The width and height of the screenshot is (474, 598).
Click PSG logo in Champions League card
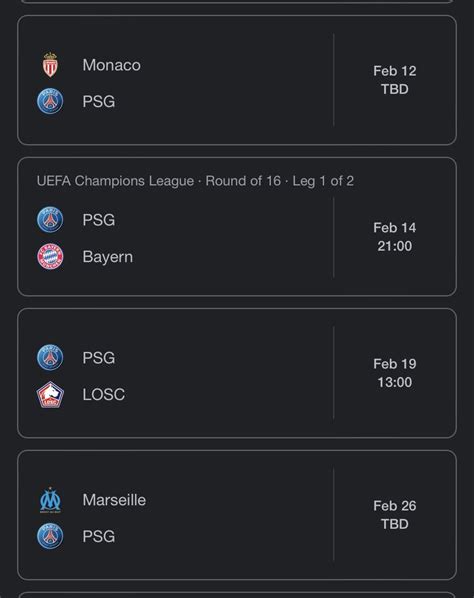[x=50, y=220]
